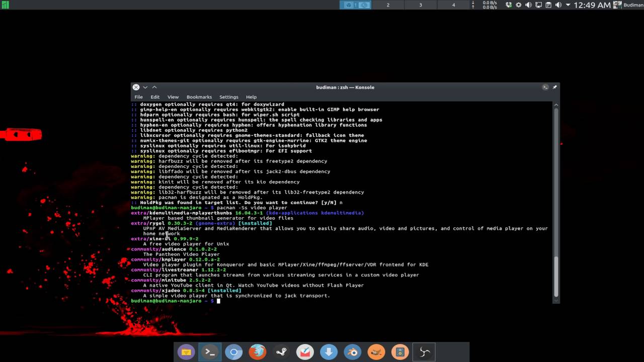Screen dimensions: 644x362
Task: Click 'MPlayer based thumbnail generator for video files'
Action: (218, 218)
